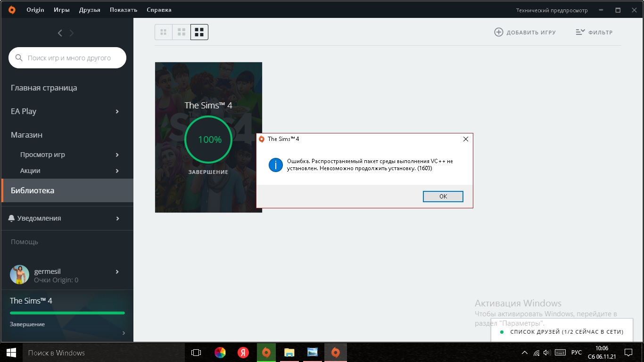Open the Помощь link

pyautogui.click(x=25, y=242)
